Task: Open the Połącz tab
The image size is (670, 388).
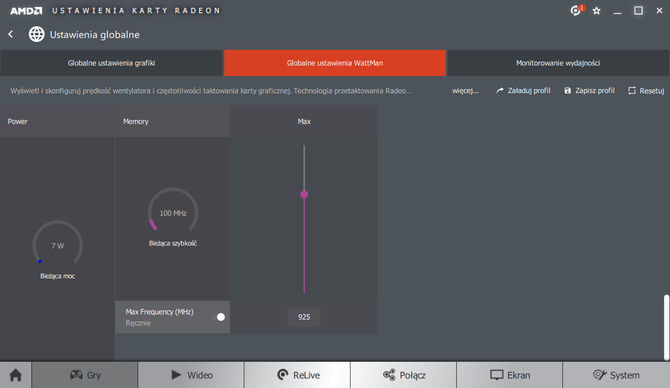Action: [403, 375]
